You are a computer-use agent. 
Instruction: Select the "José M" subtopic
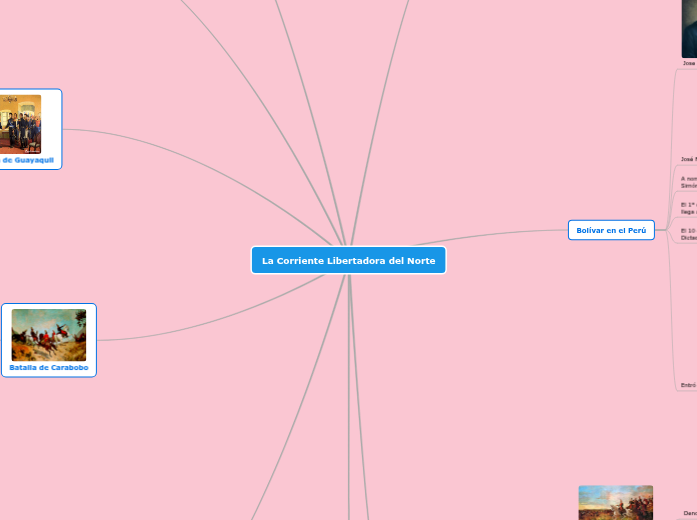(x=689, y=159)
